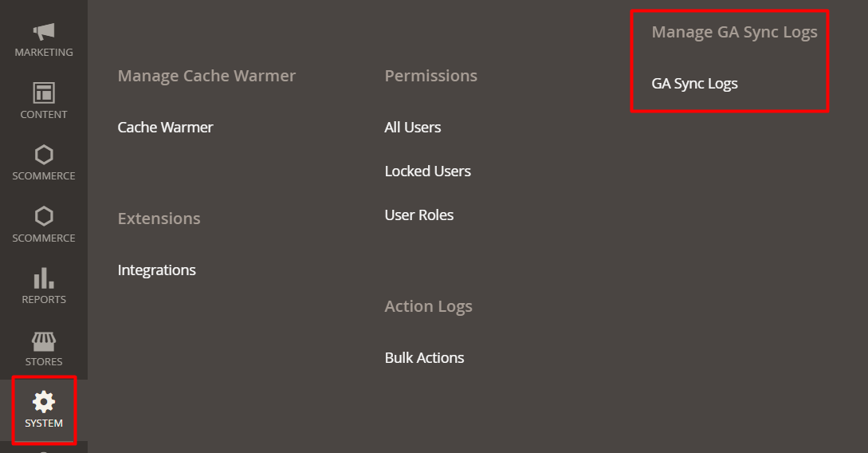
Task: Click the Extensions section heading
Action: pos(159,219)
